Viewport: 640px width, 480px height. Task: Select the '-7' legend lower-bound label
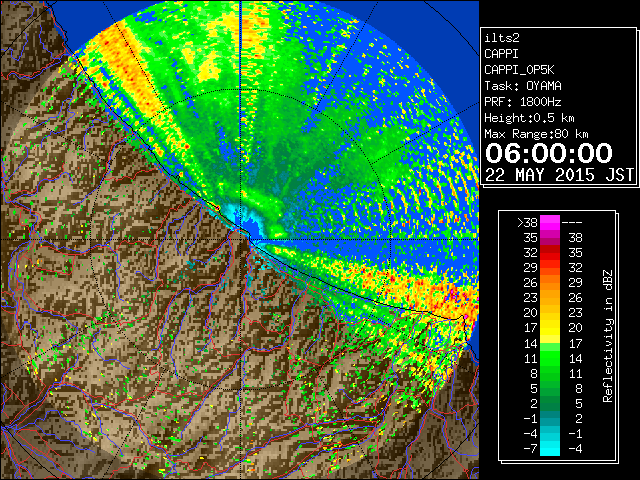pyautogui.click(x=530, y=448)
